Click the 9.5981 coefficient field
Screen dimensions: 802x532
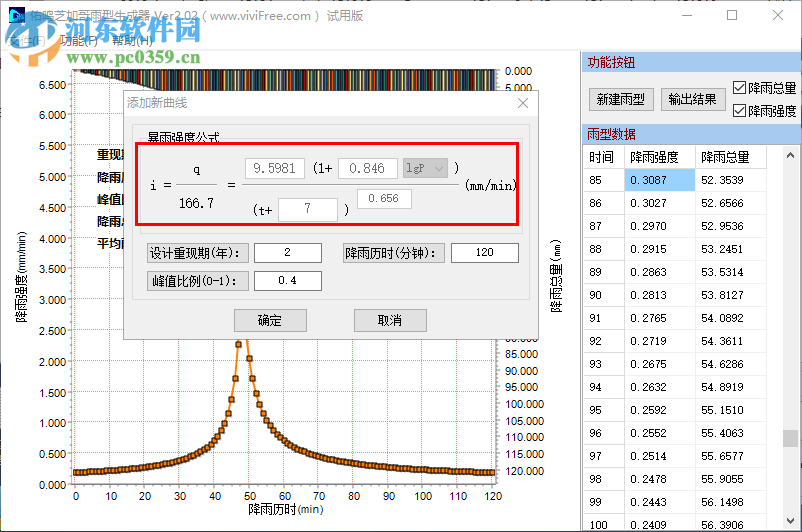click(x=275, y=168)
